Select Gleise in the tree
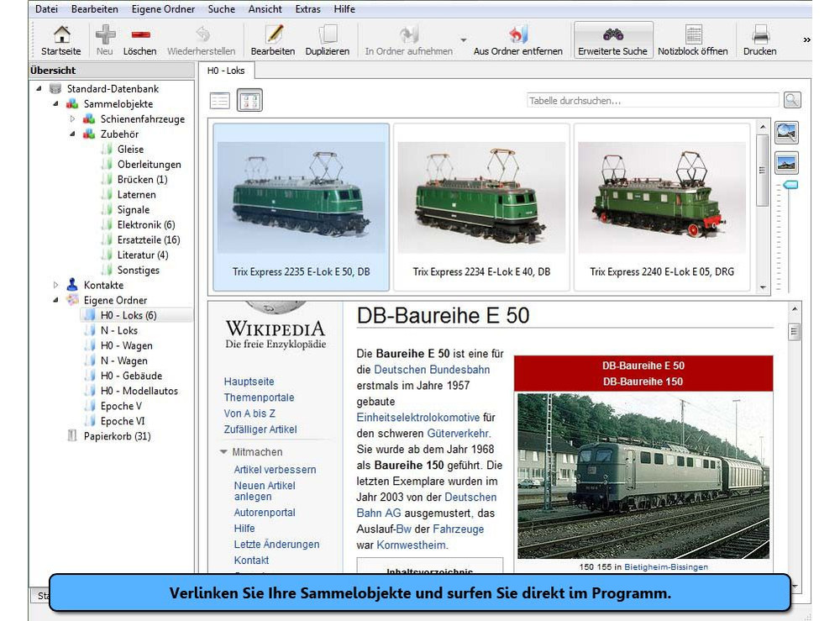This screenshot has width=840, height=621. click(131, 149)
